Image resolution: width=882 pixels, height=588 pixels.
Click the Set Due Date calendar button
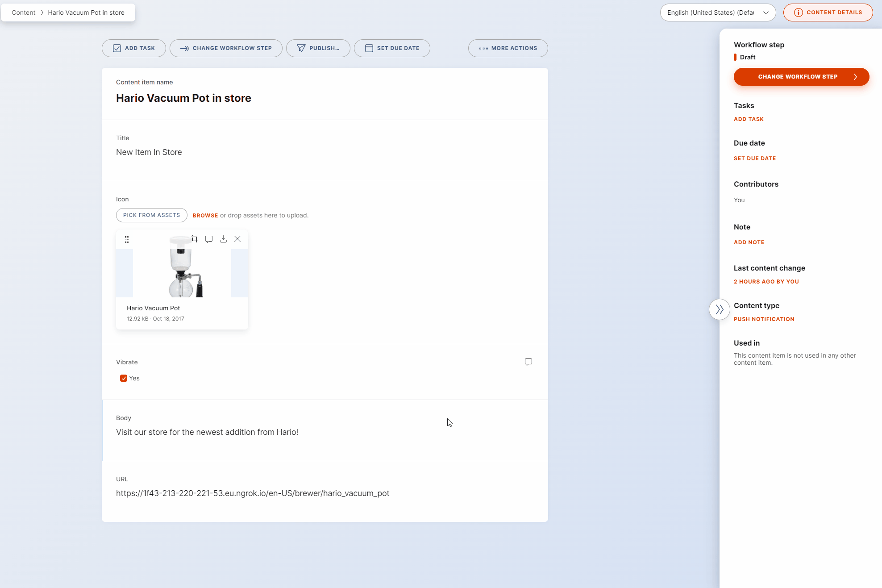point(392,48)
